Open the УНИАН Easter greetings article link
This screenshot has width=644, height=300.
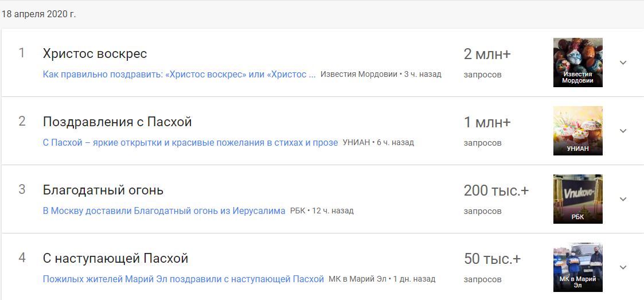click(x=190, y=143)
